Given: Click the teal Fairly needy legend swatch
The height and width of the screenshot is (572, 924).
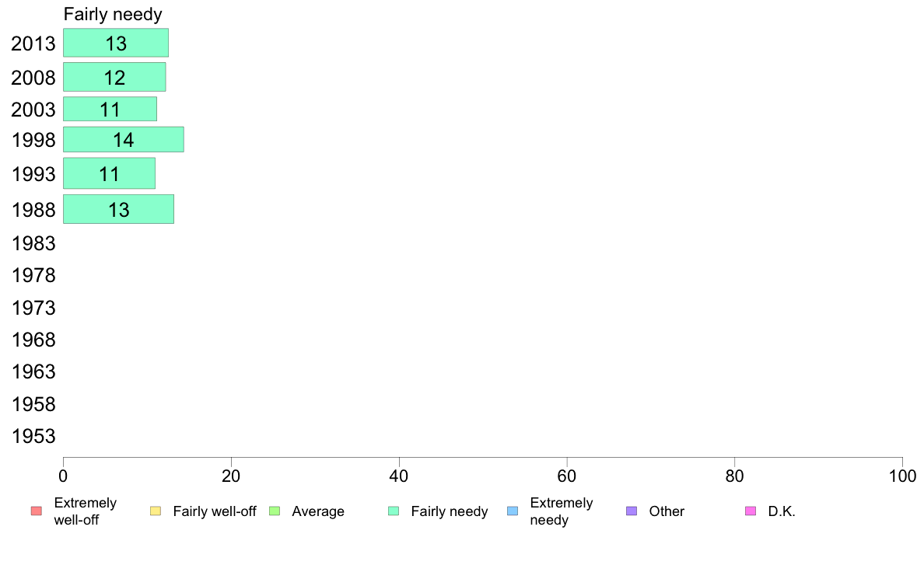Looking at the screenshot, I should click(394, 511).
